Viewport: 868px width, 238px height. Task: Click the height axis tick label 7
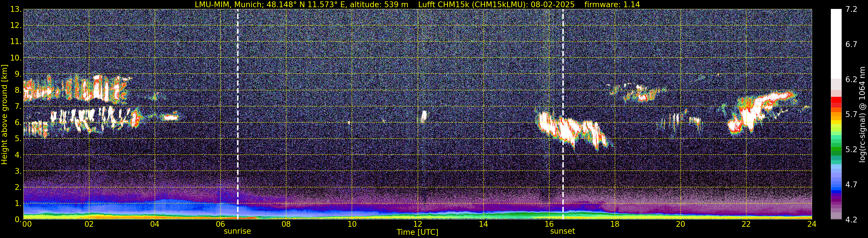tap(18, 107)
